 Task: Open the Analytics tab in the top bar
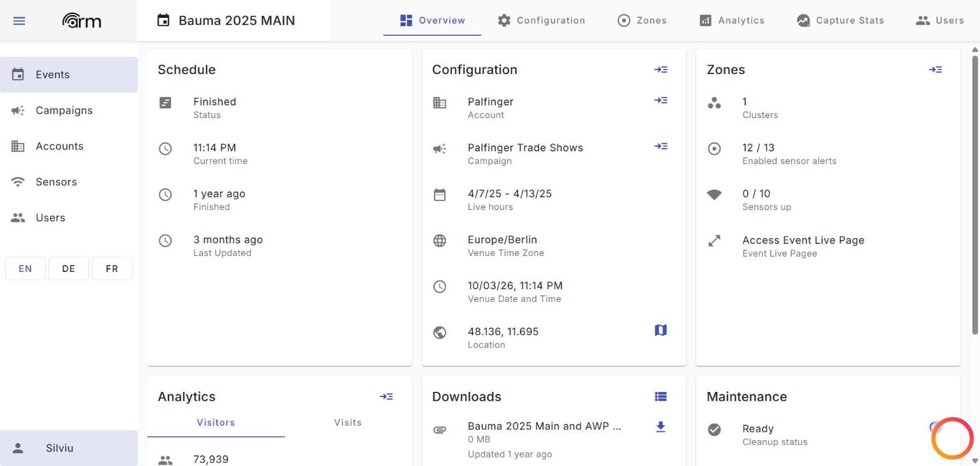coord(732,20)
